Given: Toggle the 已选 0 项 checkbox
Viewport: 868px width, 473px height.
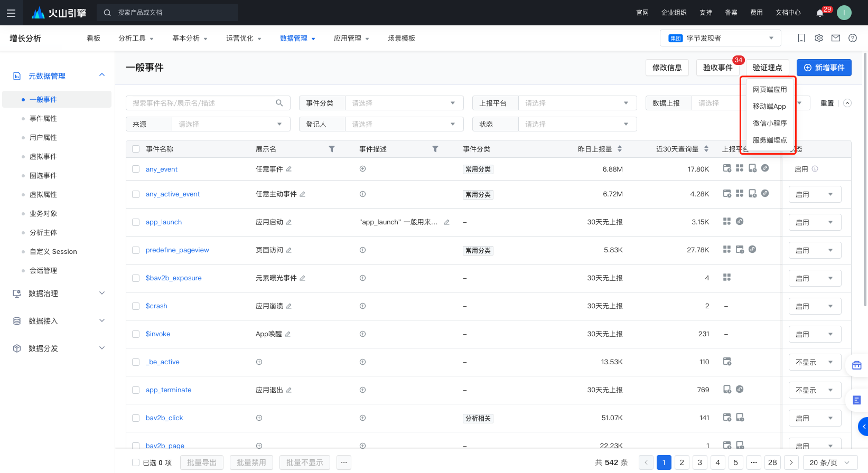Looking at the screenshot, I should tap(136, 462).
